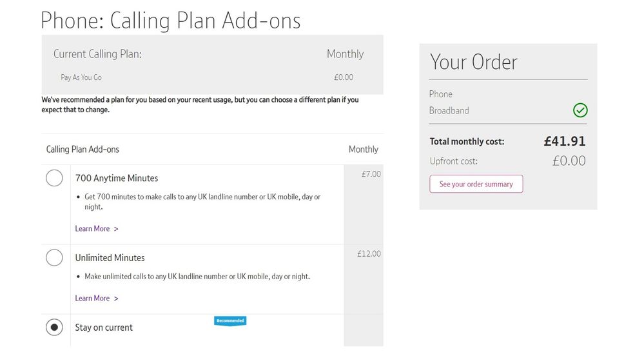Click the green checkmark beside Broadband

tap(580, 111)
